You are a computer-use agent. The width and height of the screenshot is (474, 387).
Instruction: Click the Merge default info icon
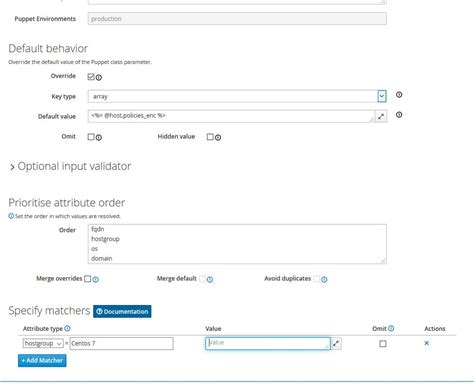[210, 279]
